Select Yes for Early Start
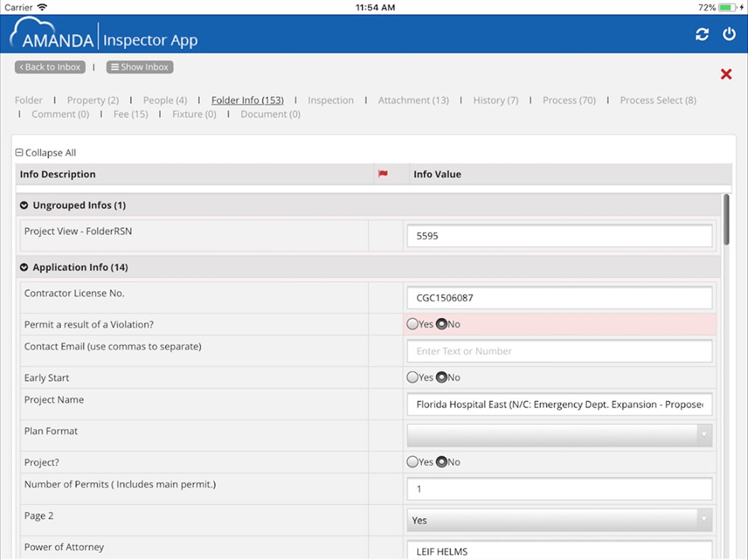The image size is (748, 560). [x=413, y=377]
